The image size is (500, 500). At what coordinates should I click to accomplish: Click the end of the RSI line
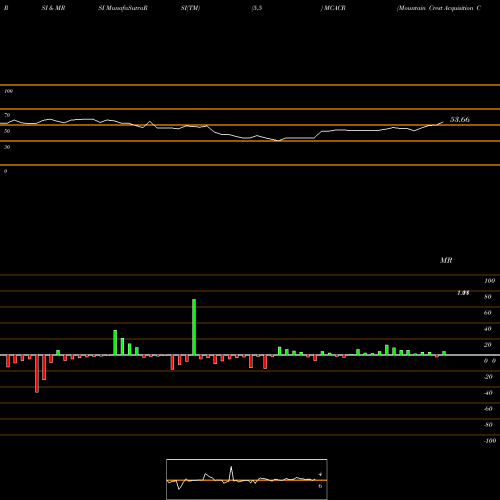(x=443, y=122)
